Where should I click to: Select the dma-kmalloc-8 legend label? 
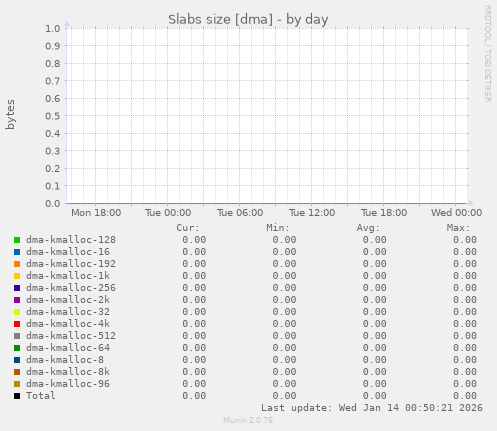[x=65, y=360]
